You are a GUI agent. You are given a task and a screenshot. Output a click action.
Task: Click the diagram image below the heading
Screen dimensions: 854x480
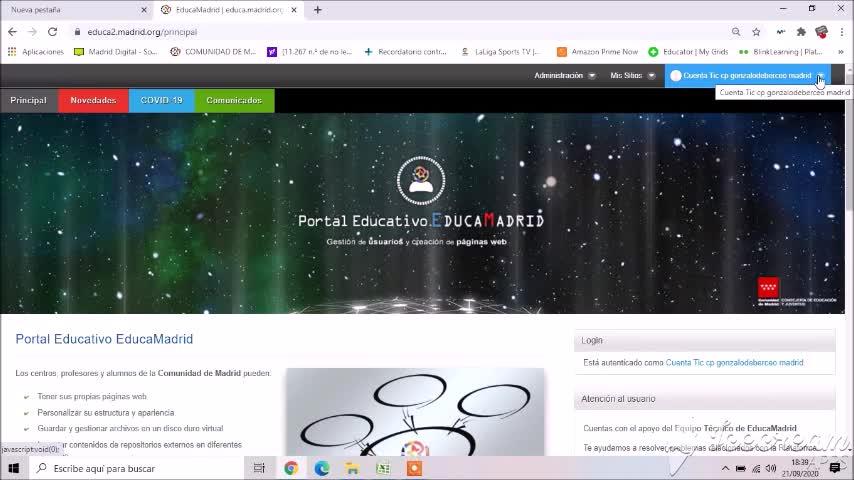pyautogui.click(x=414, y=412)
